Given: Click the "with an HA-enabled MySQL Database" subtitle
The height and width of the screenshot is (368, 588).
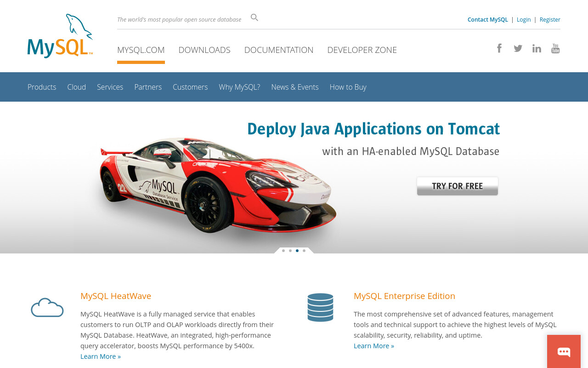Looking at the screenshot, I should (411, 151).
